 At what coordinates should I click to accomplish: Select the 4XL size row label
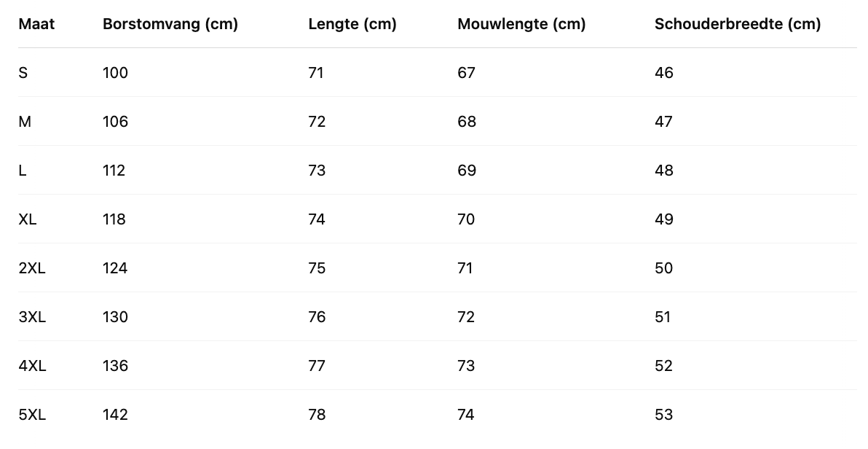(x=32, y=366)
